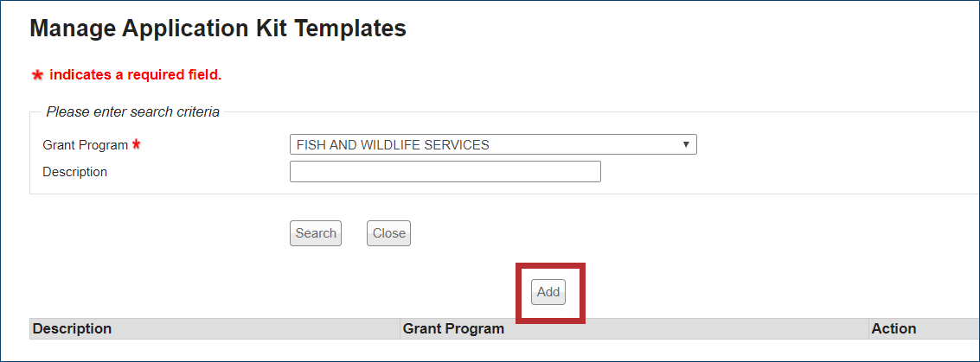Click the red asterisk before 'indicates a required field'
Screen dimensions: 980x362
(x=37, y=76)
